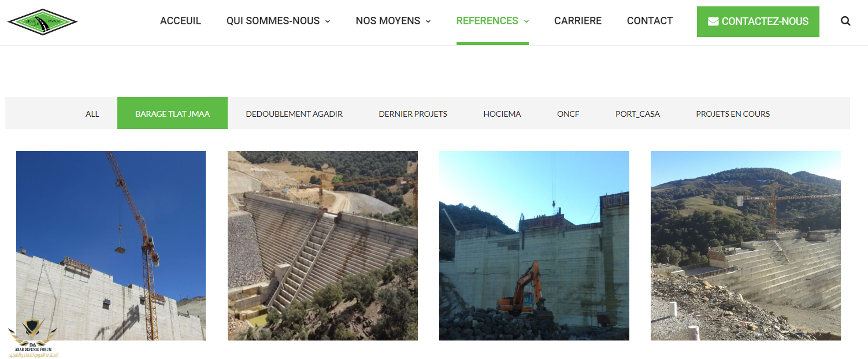Select the ALL filter tab
Viewport: 868px width, 359px height.
[92, 114]
